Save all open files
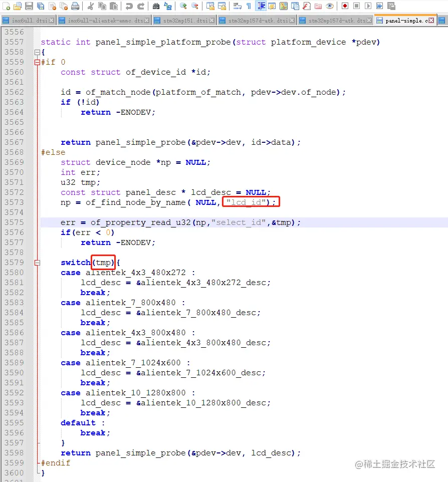Viewport: 448px width, 482px height. (41, 6)
